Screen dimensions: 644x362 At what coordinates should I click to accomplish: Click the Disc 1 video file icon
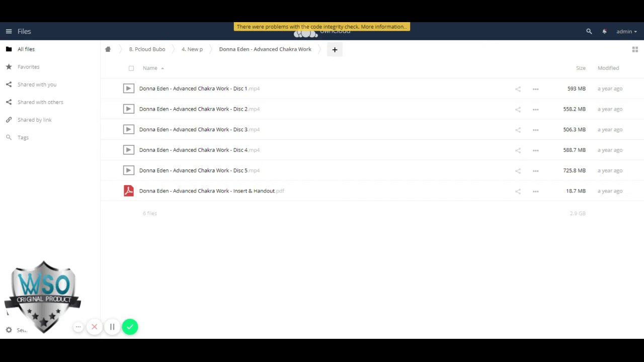coord(129,88)
